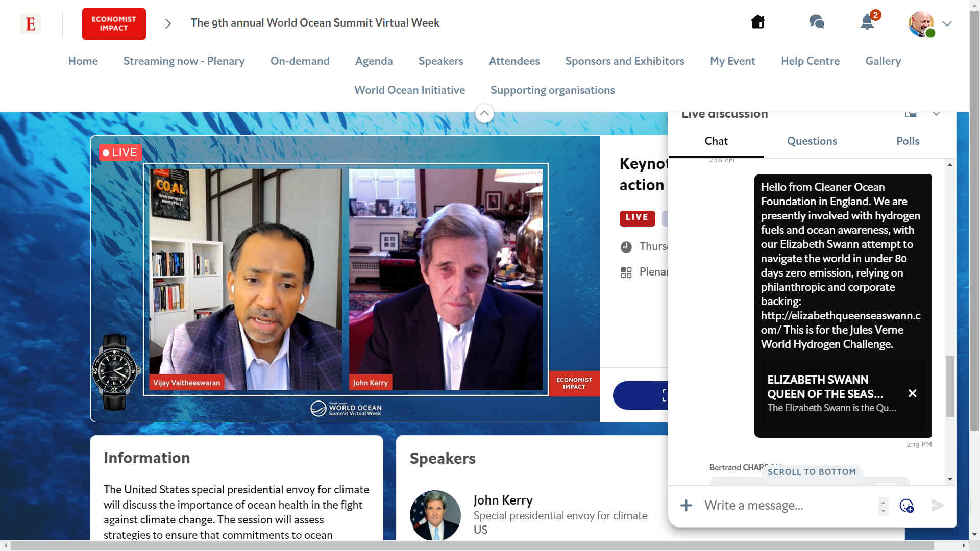Viewport: 980px width, 551px height.
Task: Click the Bertrand CHAR... chat author name
Action: pos(744,467)
